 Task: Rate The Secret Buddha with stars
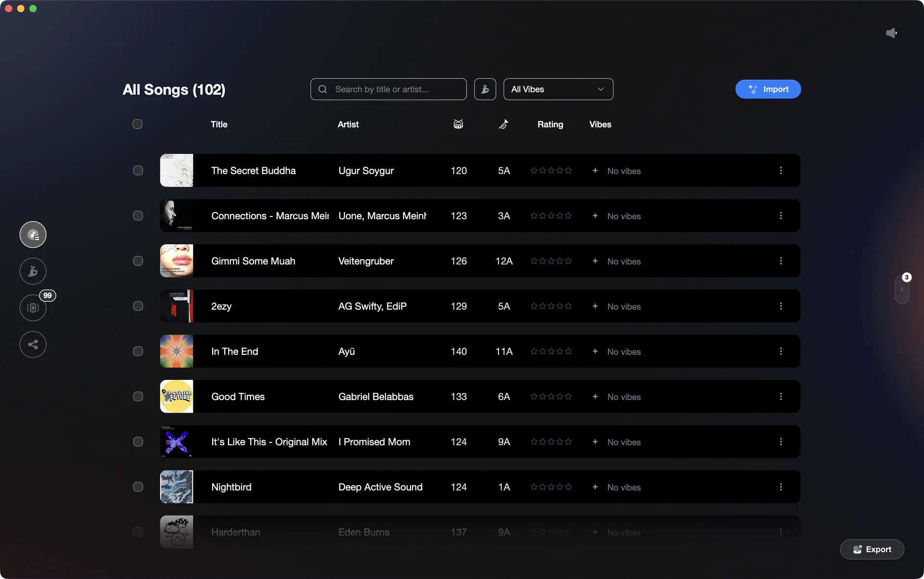pyautogui.click(x=551, y=170)
